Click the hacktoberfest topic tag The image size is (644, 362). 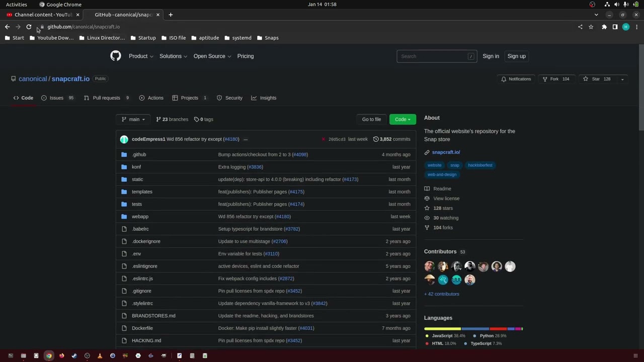(480, 165)
